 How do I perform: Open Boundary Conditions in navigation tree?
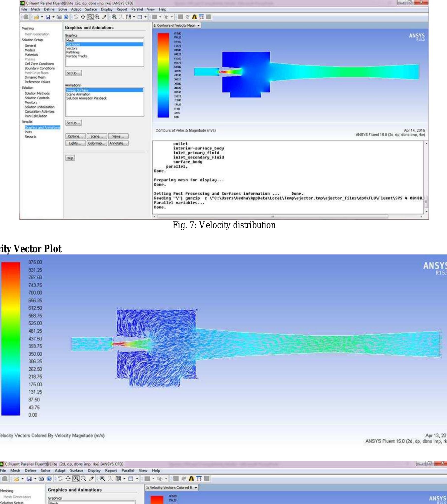(x=40, y=68)
